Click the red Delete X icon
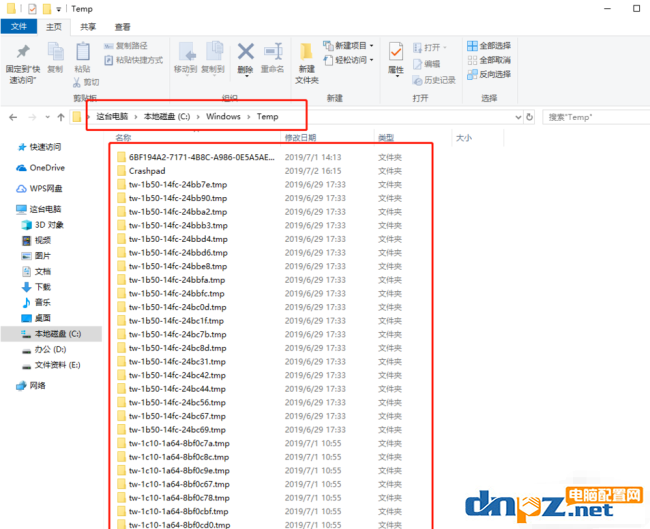 [246, 52]
